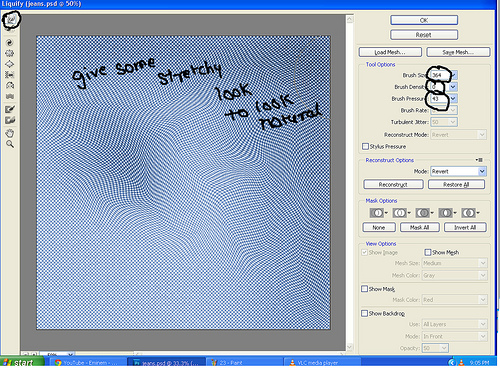Click the Intersect with Selection mask icon
Viewport: 500px width, 375px height.
click(447, 213)
